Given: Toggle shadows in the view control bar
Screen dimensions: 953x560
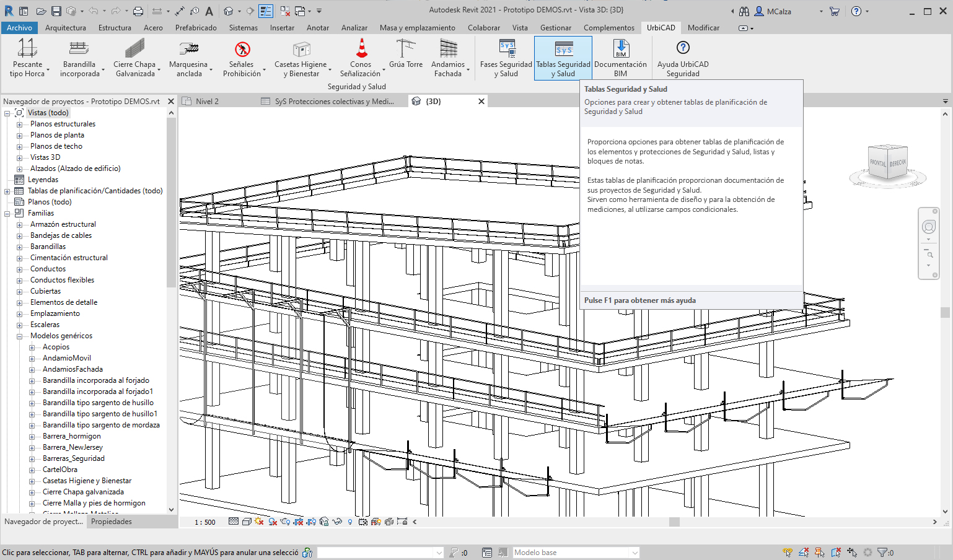Looking at the screenshot, I should (273, 522).
